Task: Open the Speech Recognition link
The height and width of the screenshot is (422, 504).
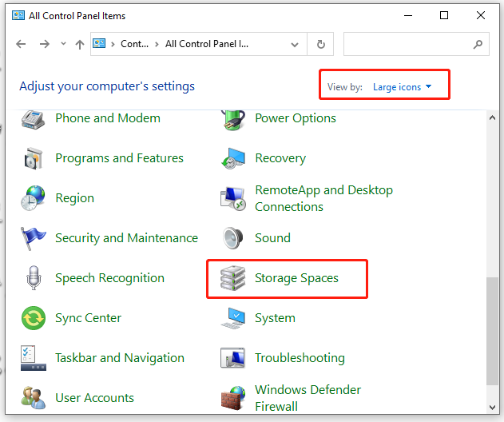Action: pos(109,278)
